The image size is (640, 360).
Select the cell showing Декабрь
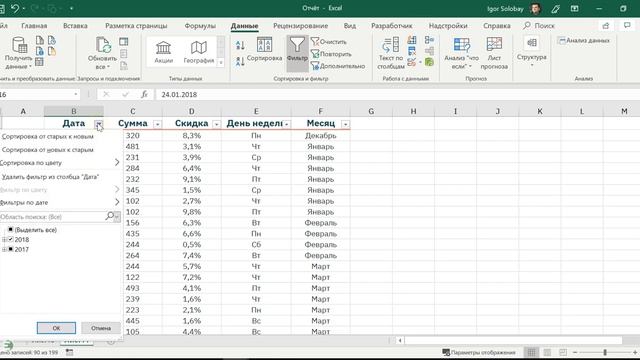[x=320, y=136]
